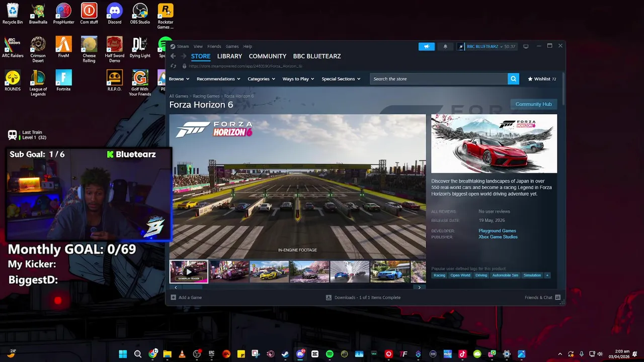
Task: Open the Games menu
Action: (232, 46)
